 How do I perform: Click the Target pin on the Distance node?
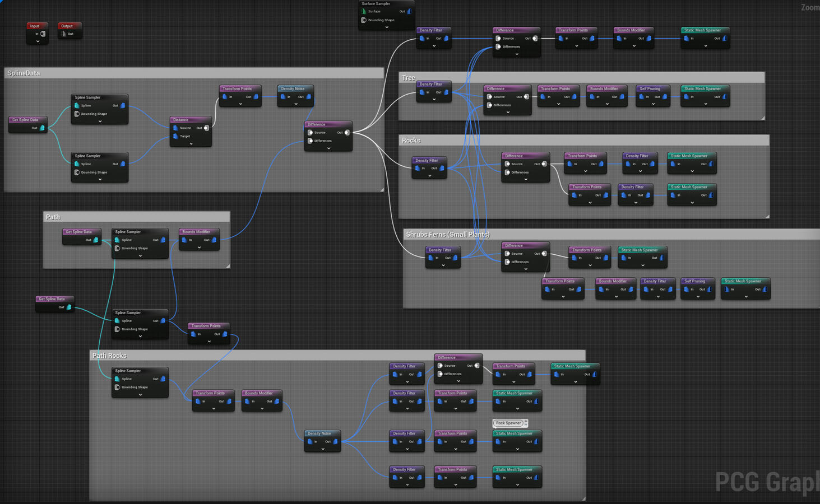click(x=175, y=136)
